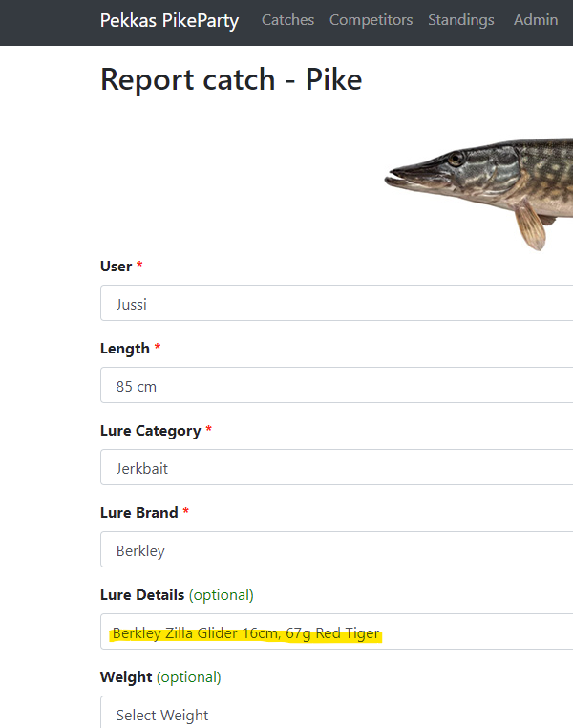Click the green optional hint beside Weight
Image resolution: width=573 pixels, height=728 pixels.
point(189,677)
